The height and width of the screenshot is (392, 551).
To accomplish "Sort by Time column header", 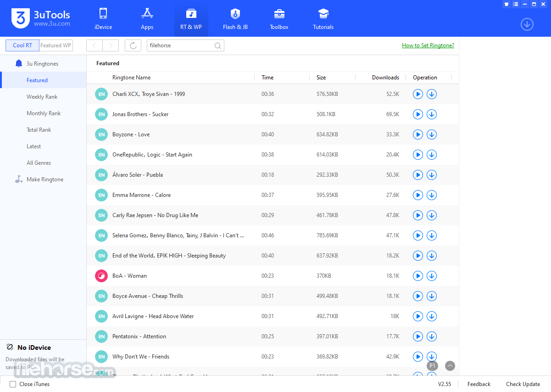I will pos(267,78).
